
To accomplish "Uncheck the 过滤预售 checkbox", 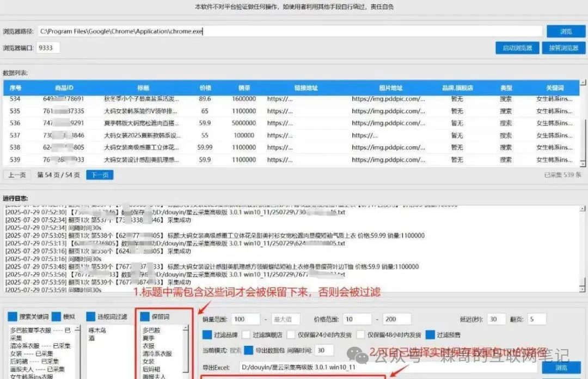I will (430, 335).
